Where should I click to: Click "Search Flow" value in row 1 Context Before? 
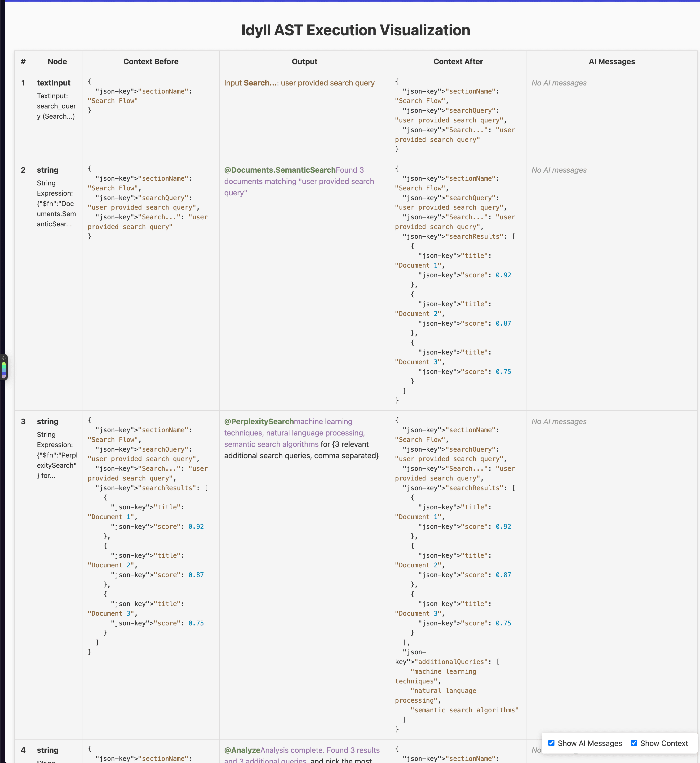tap(113, 101)
